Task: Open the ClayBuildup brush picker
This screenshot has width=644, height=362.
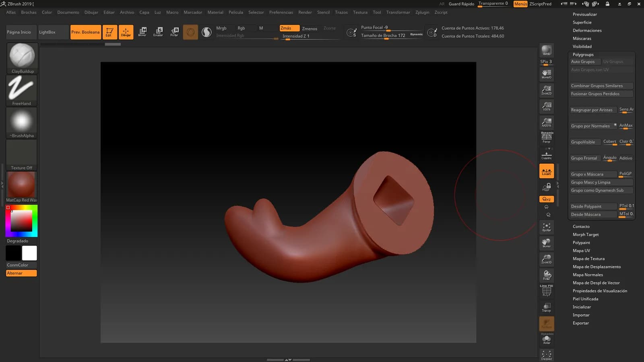Action: click(22, 58)
